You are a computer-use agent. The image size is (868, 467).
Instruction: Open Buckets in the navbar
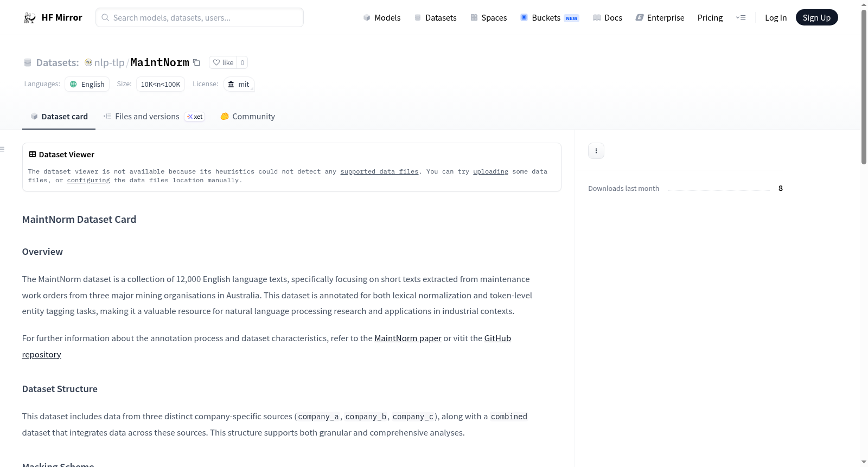point(550,18)
